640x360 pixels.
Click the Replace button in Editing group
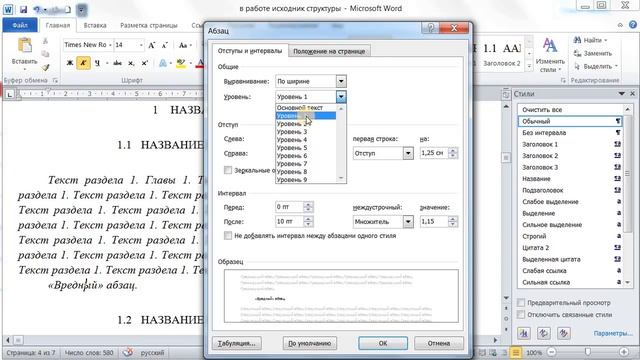click(x=593, y=53)
